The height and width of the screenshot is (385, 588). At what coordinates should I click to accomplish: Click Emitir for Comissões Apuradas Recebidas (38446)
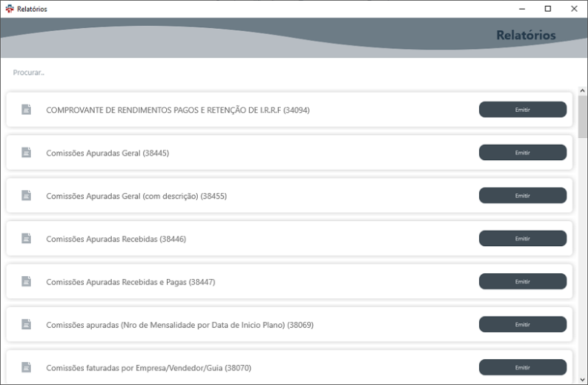click(523, 239)
